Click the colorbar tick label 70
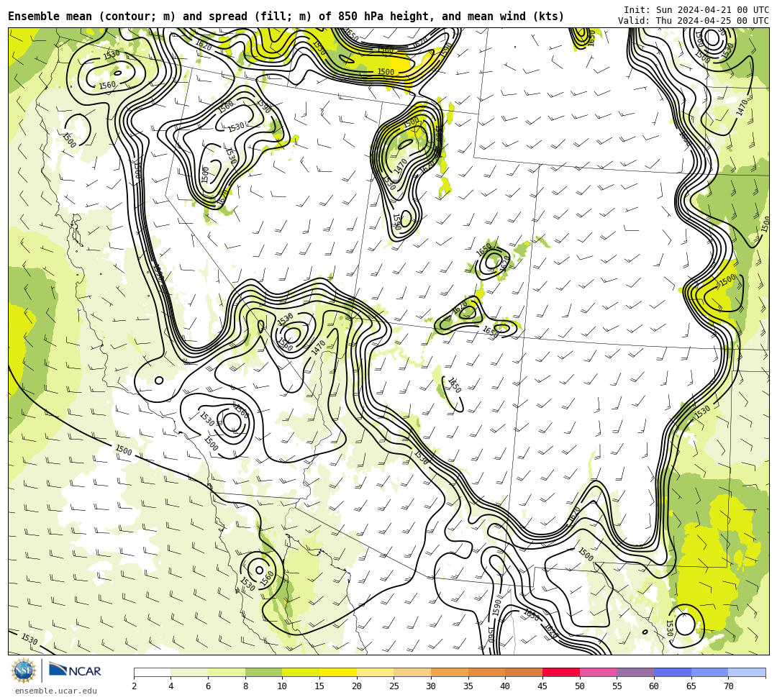777x700 pixels. coord(728,686)
